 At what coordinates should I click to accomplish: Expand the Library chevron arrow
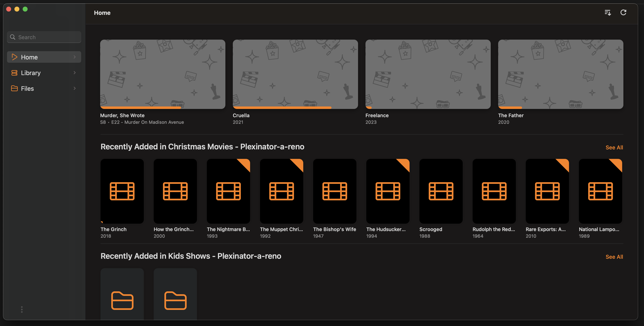pyautogui.click(x=75, y=73)
